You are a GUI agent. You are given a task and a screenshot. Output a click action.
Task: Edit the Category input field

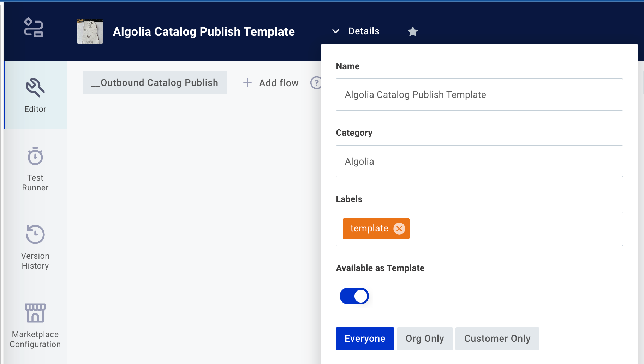click(x=479, y=161)
